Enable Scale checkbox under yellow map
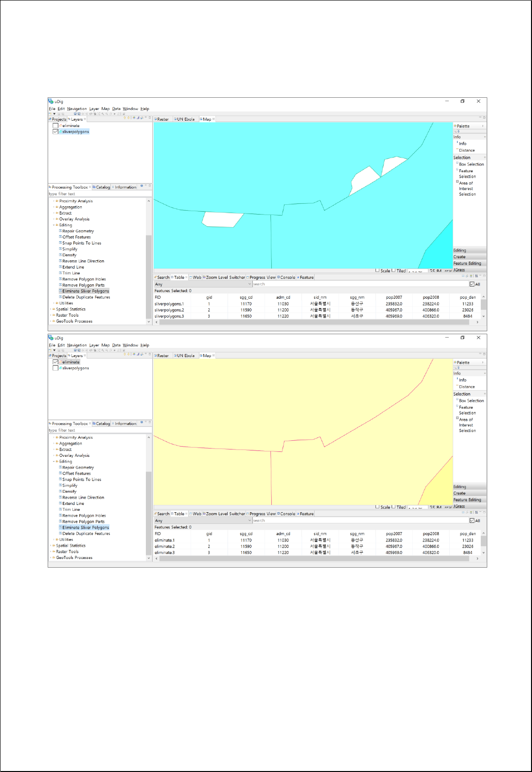The width and height of the screenshot is (532, 772). coord(377,506)
